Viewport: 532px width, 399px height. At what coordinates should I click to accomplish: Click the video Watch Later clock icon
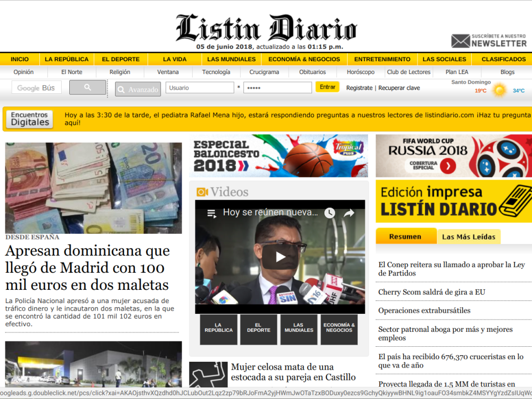[330, 213]
